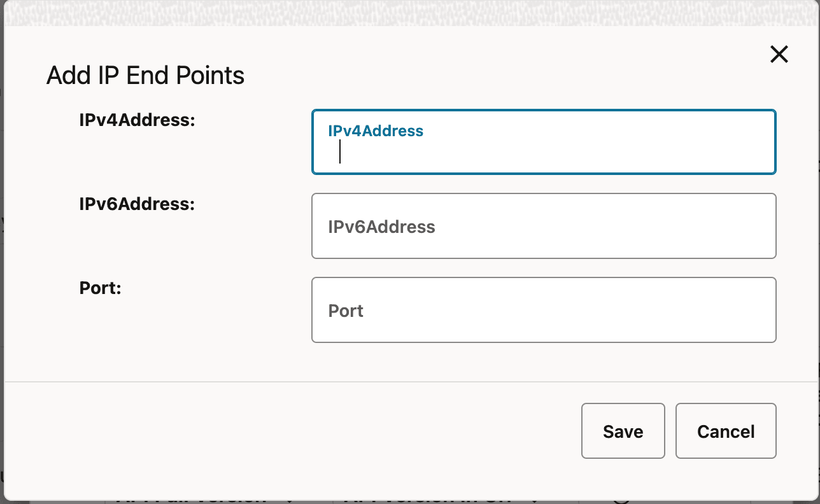The height and width of the screenshot is (504, 820).
Task: Cancel adding the IP end point
Action: pyautogui.click(x=725, y=431)
